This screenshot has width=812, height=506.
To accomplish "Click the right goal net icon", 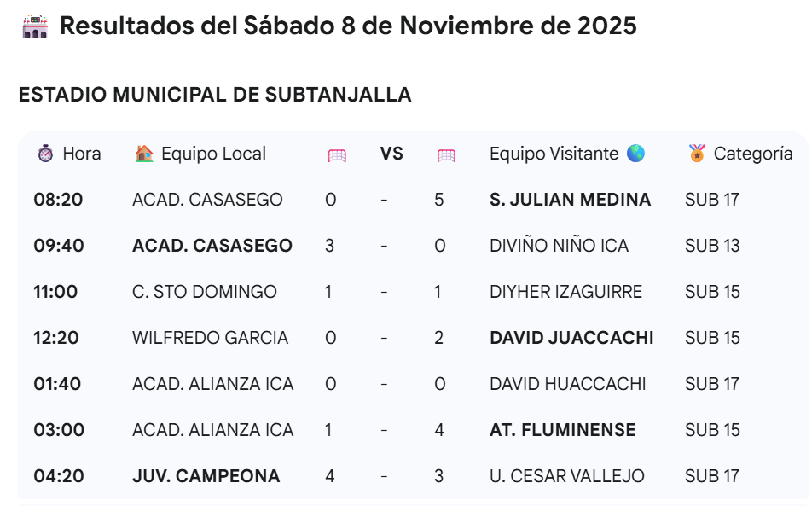I will pos(446,155).
